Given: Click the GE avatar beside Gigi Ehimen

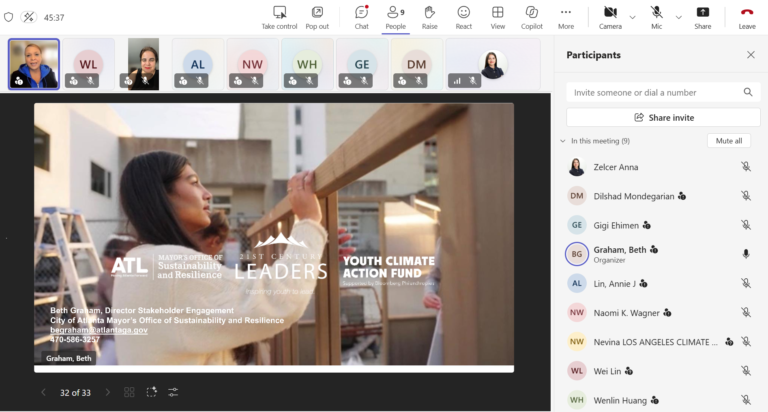Looking at the screenshot, I should [576, 225].
